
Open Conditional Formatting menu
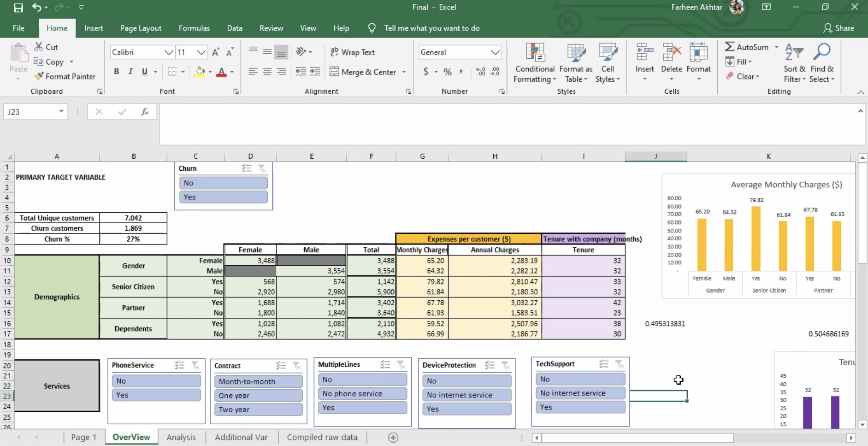[x=535, y=63]
